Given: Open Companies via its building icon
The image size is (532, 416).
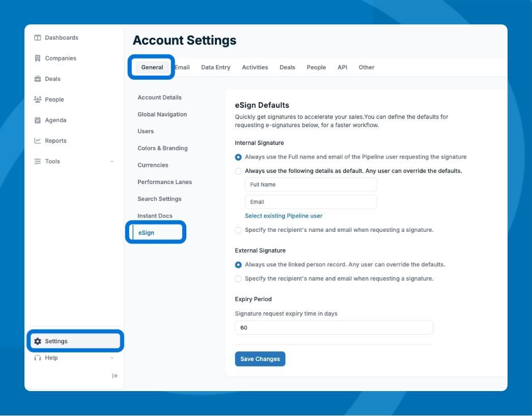Looking at the screenshot, I should (38, 58).
